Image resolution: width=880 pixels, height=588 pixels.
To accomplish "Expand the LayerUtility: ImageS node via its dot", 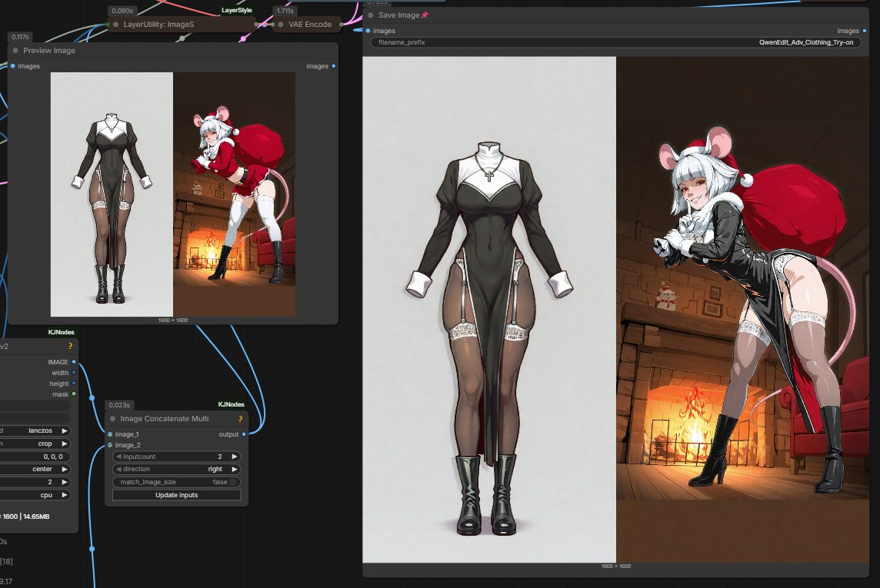I will 116,24.
